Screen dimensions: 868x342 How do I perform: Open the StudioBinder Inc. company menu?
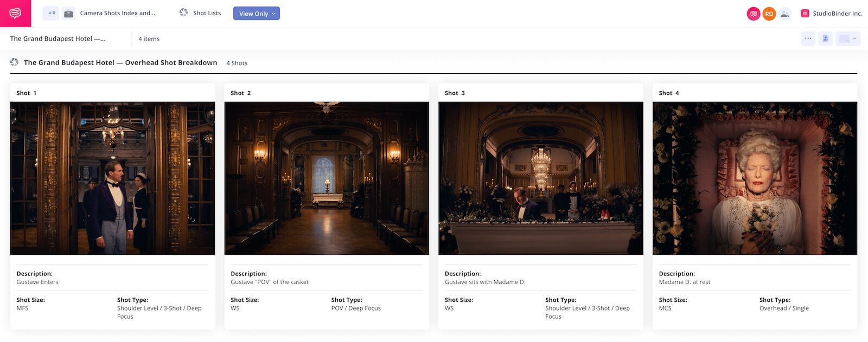tap(832, 14)
